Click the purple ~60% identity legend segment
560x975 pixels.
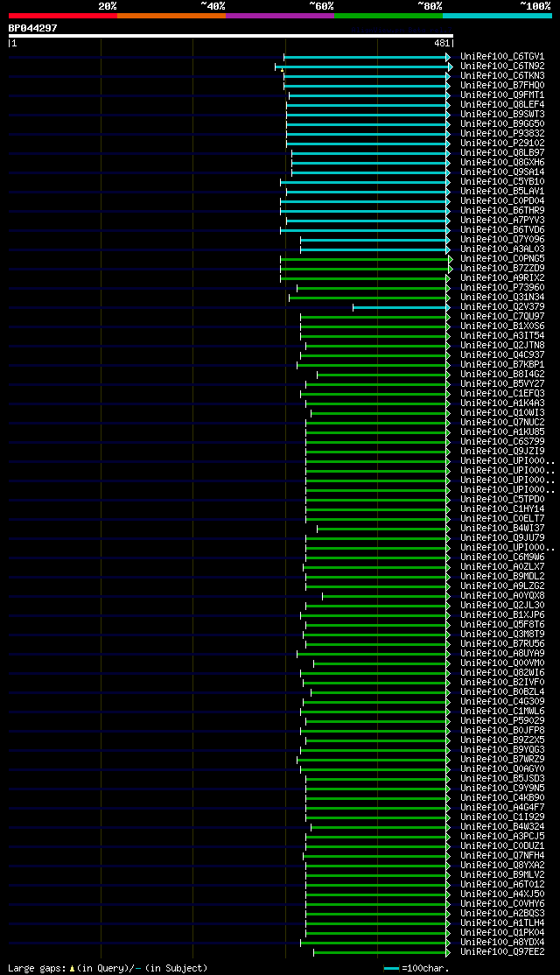click(280, 16)
